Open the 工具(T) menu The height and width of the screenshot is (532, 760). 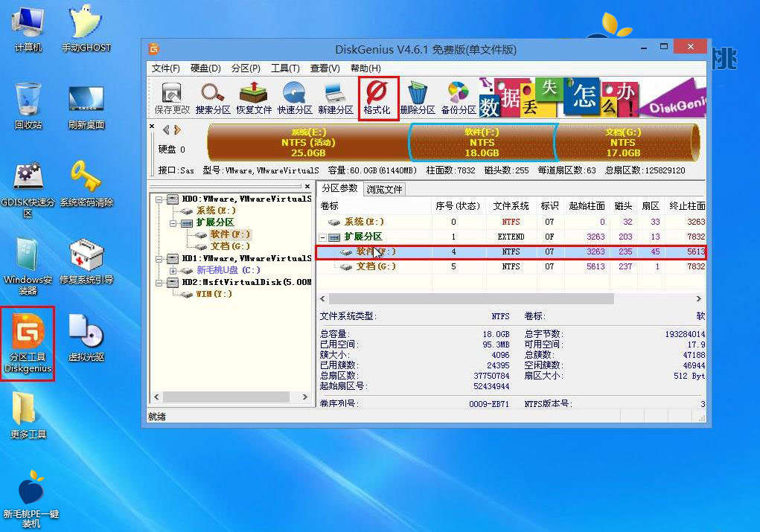[285, 68]
